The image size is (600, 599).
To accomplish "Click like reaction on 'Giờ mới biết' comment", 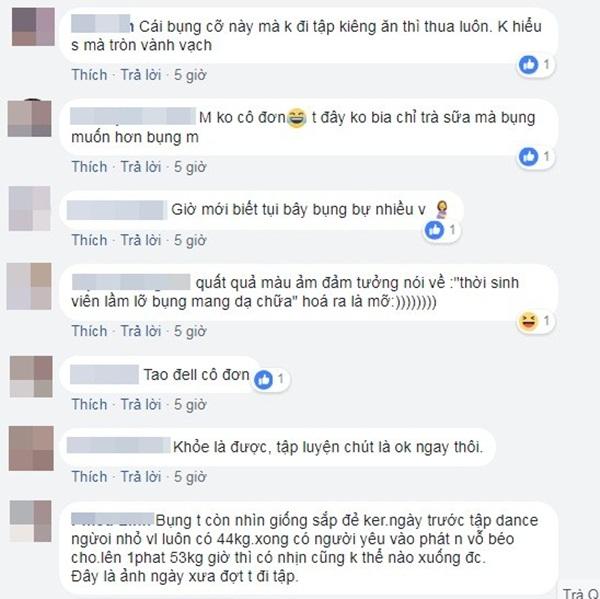I will (x=434, y=230).
